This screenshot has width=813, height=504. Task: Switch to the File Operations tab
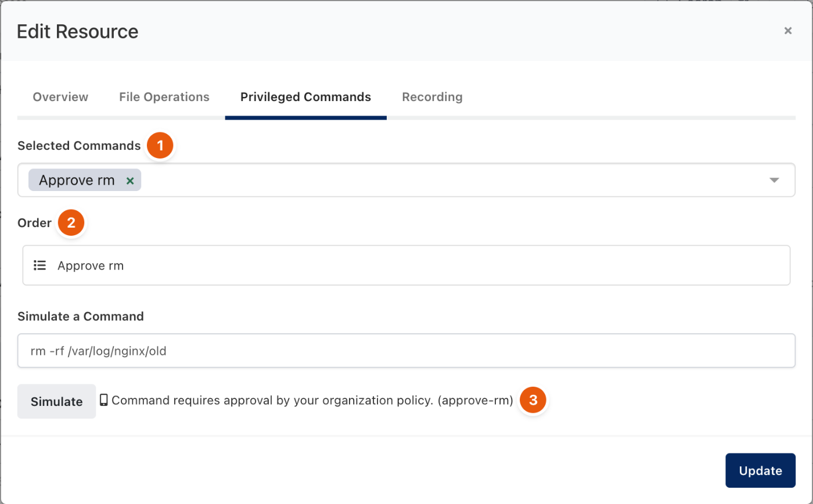(x=164, y=97)
